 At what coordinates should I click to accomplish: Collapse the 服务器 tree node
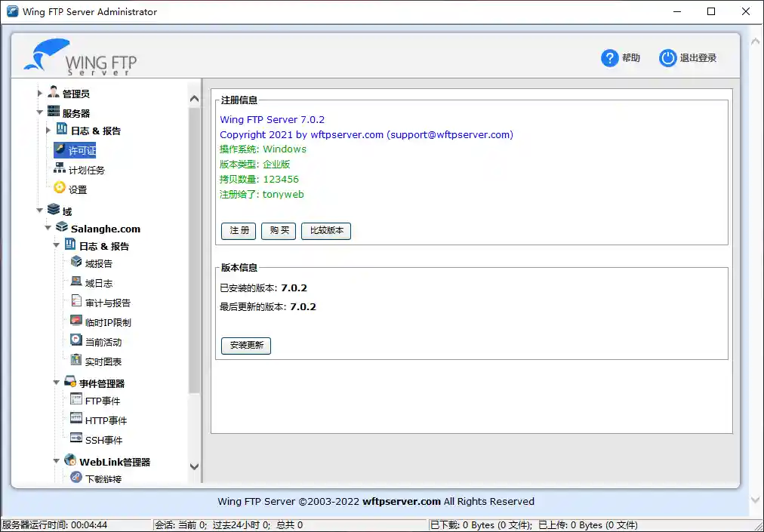click(x=39, y=110)
